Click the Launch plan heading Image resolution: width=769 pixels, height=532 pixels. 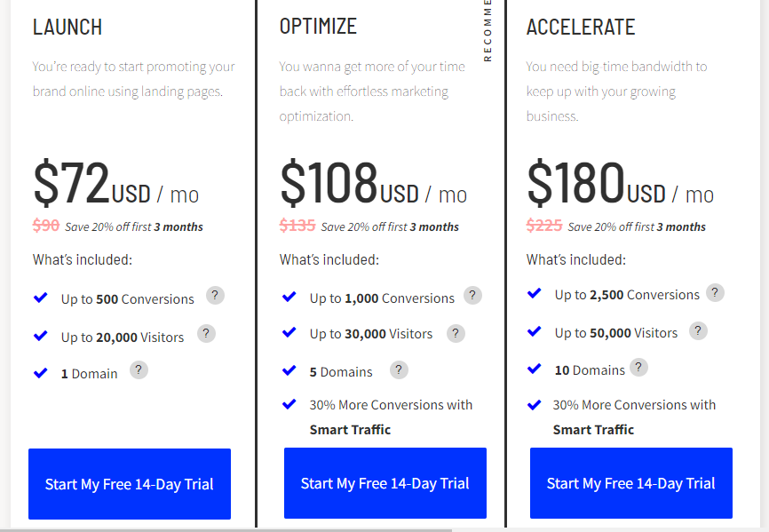[67, 27]
